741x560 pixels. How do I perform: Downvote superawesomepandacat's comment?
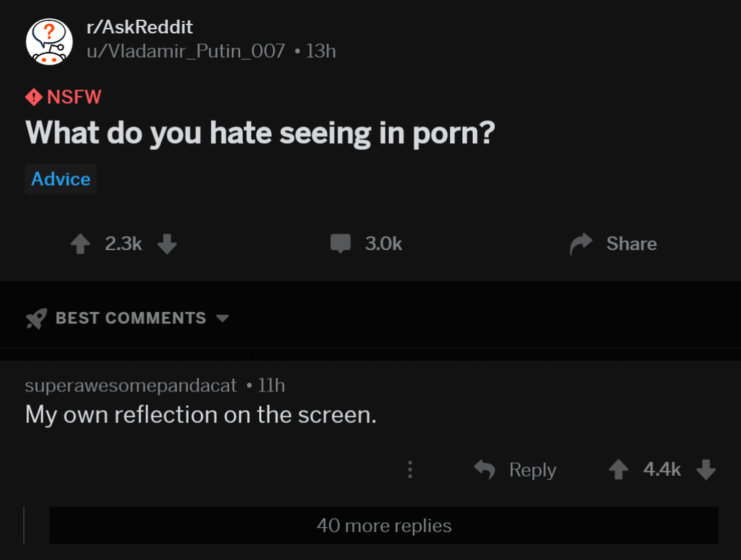tap(706, 469)
